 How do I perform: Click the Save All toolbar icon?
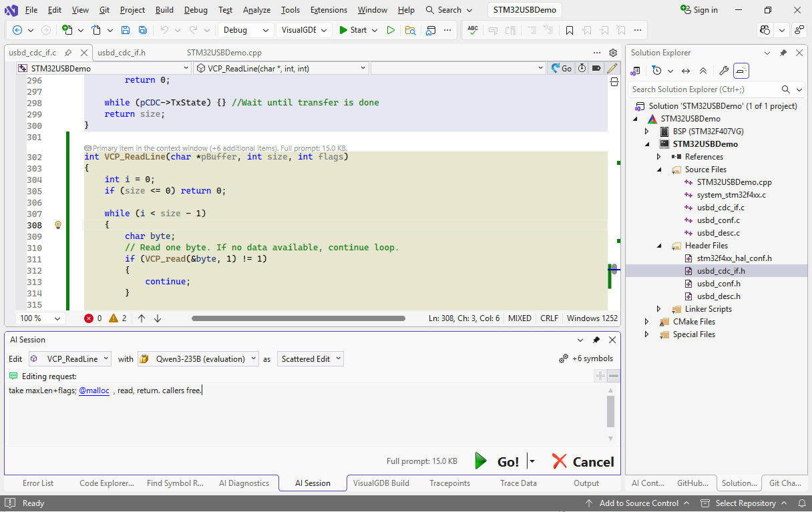pos(142,30)
